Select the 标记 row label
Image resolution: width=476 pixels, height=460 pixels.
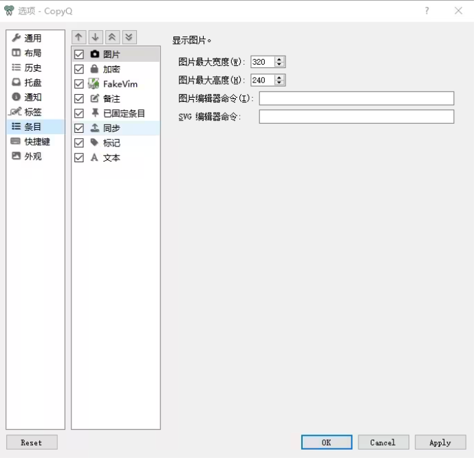click(111, 143)
